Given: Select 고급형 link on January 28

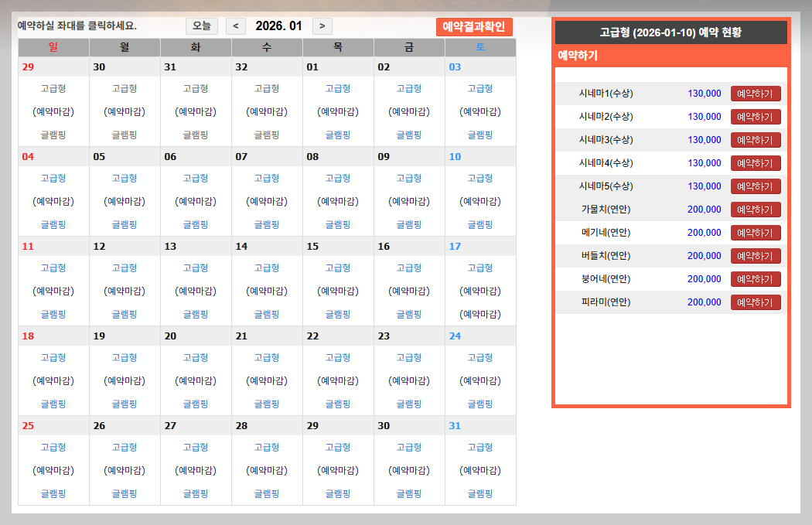Looking at the screenshot, I should (267, 447).
